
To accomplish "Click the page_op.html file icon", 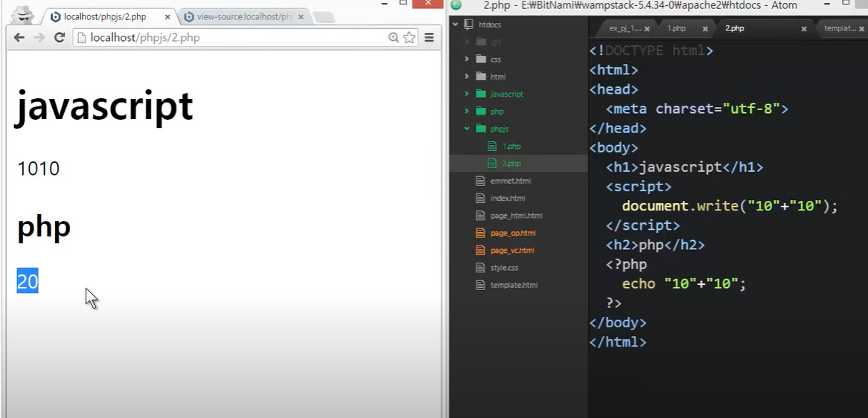I will pos(480,234).
